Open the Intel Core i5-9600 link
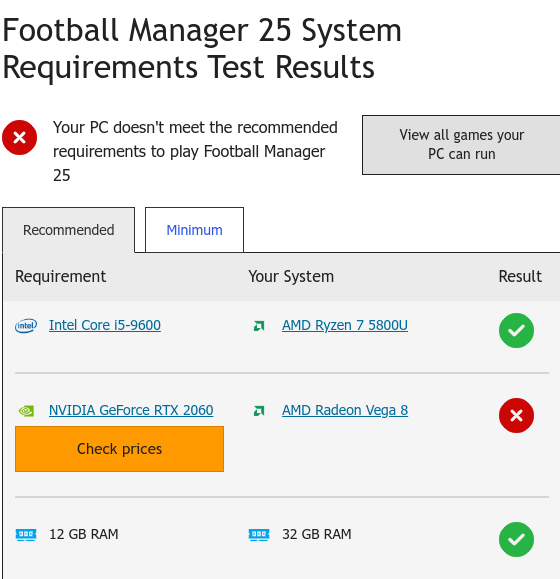Image resolution: width=560 pixels, height=579 pixels. [105, 325]
